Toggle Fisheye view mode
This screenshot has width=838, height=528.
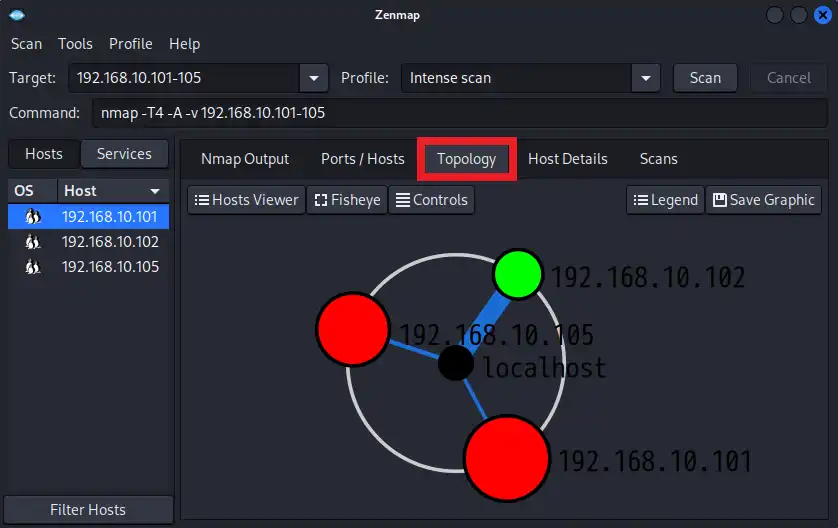[347, 200]
